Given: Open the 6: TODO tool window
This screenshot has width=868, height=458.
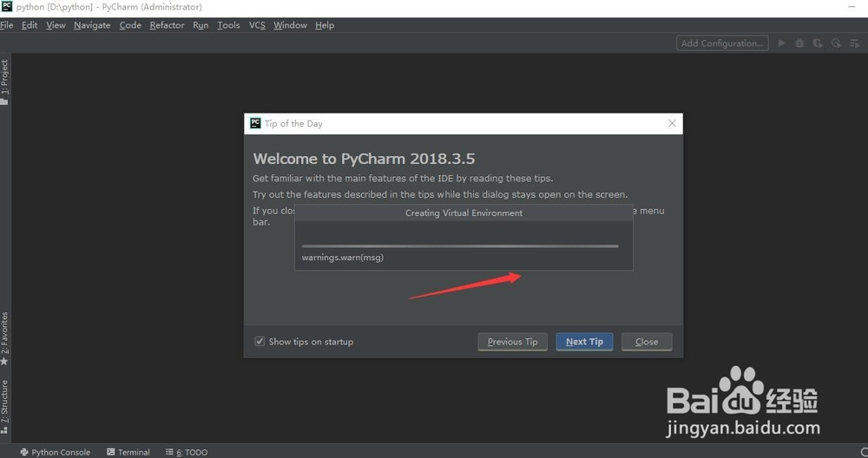Looking at the screenshot, I should click(187, 452).
